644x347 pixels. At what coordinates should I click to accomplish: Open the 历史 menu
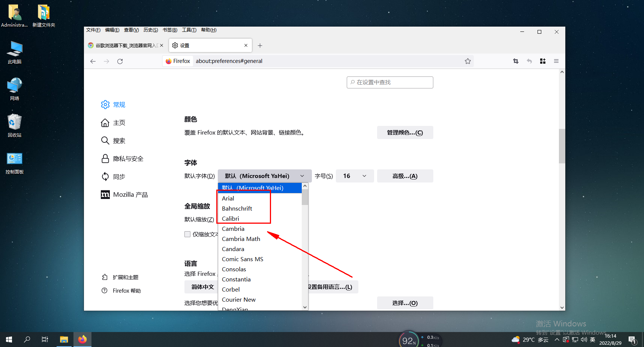[151, 30]
